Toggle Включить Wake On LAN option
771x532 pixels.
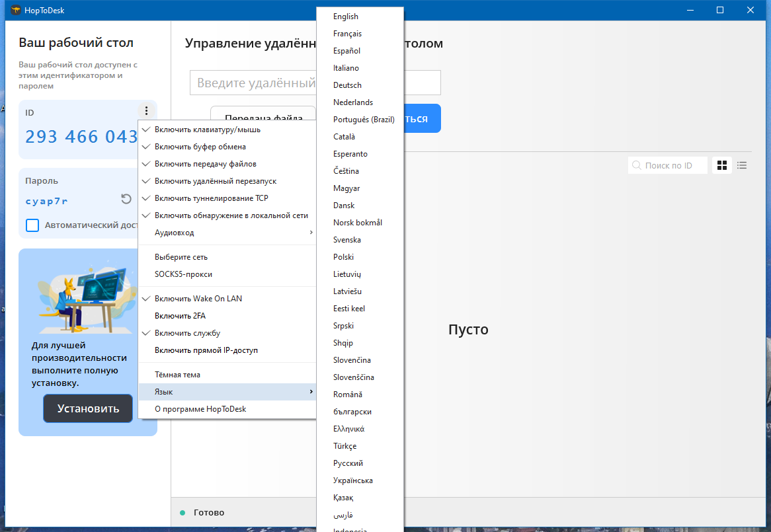(227, 299)
